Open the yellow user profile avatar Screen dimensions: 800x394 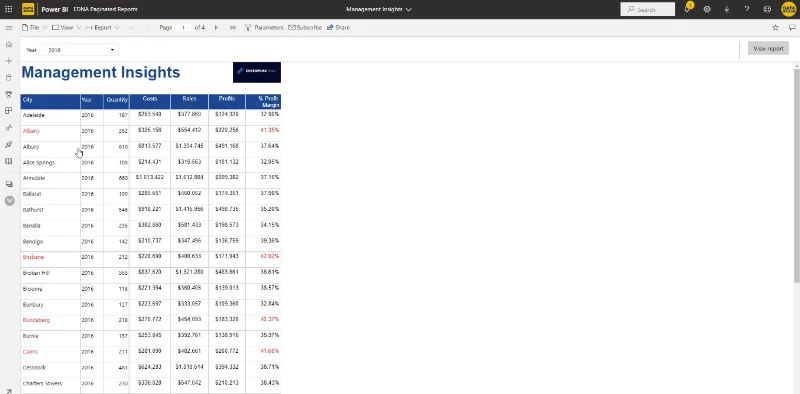click(x=788, y=9)
